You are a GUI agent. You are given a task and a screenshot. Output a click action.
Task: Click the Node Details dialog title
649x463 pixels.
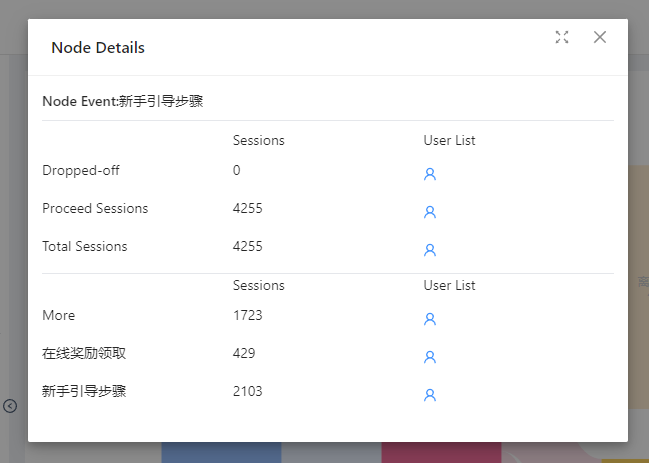98,48
